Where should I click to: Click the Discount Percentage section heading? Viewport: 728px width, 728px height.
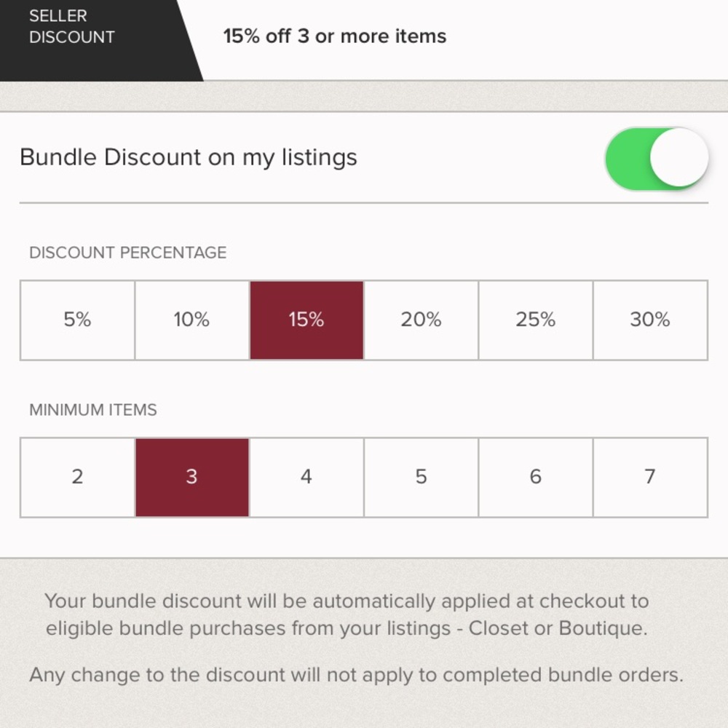pyautogui.click(x=127, y=253)
